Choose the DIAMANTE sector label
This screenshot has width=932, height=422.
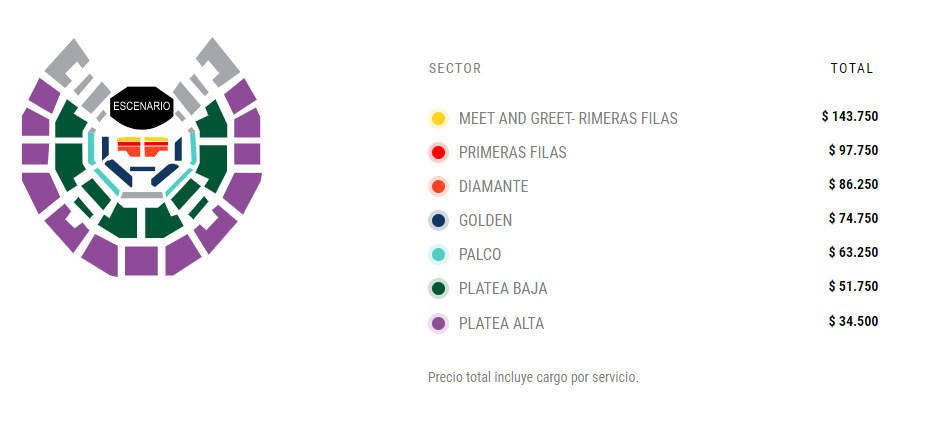coord(493,186)
